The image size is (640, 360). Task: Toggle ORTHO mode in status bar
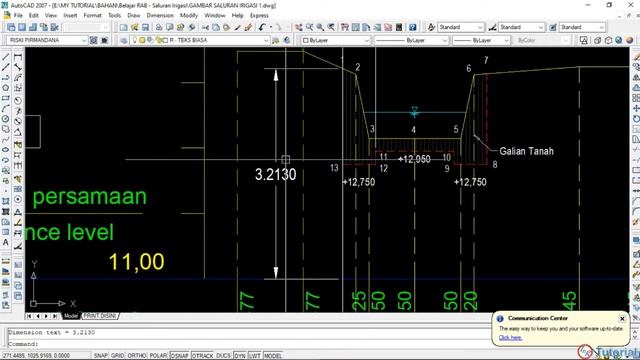137,356
